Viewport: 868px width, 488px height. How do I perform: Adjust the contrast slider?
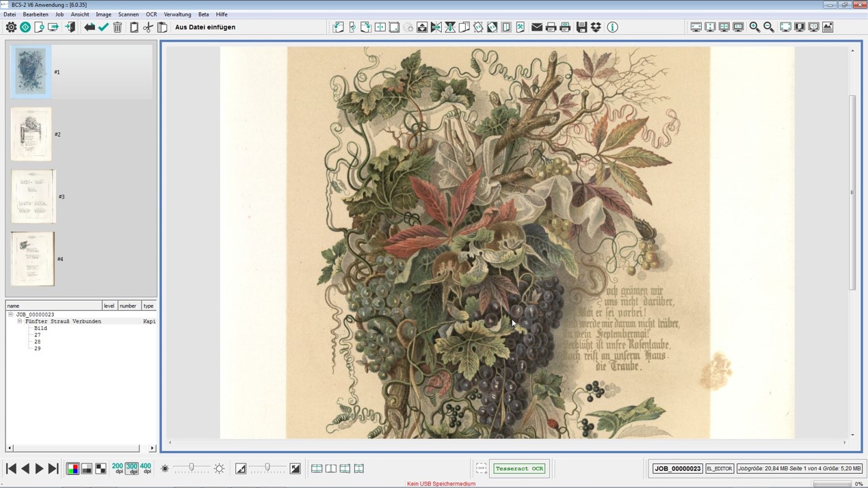point(267,468)
